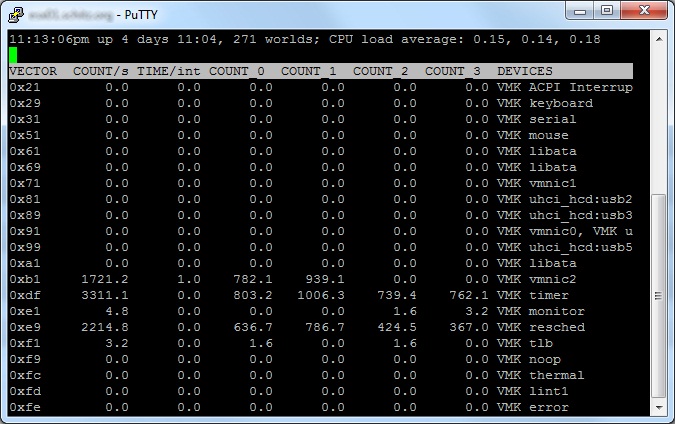Click the VMK vmnic1 device entry
This screenshot has height=424, width=675.
[537, 183]
